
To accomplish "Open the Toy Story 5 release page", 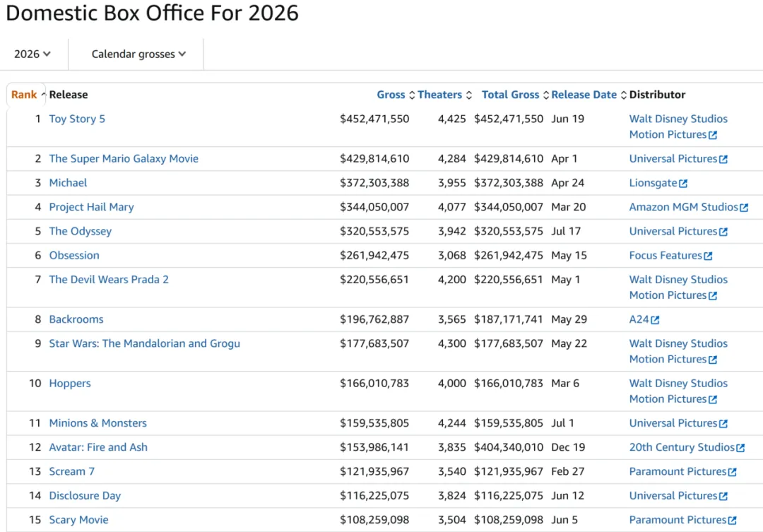I will [77, 119].
